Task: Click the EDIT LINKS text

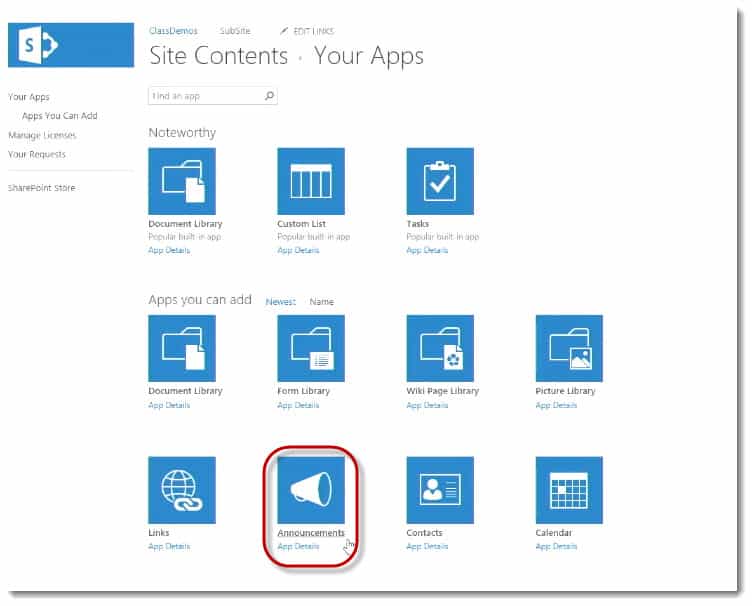Action: click(x=314, y=31)
